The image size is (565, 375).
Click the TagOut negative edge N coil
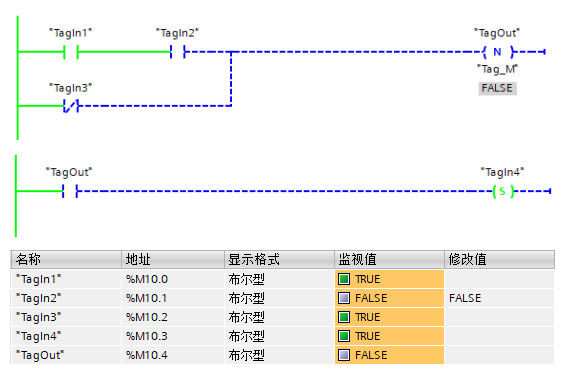pos(498,52)
